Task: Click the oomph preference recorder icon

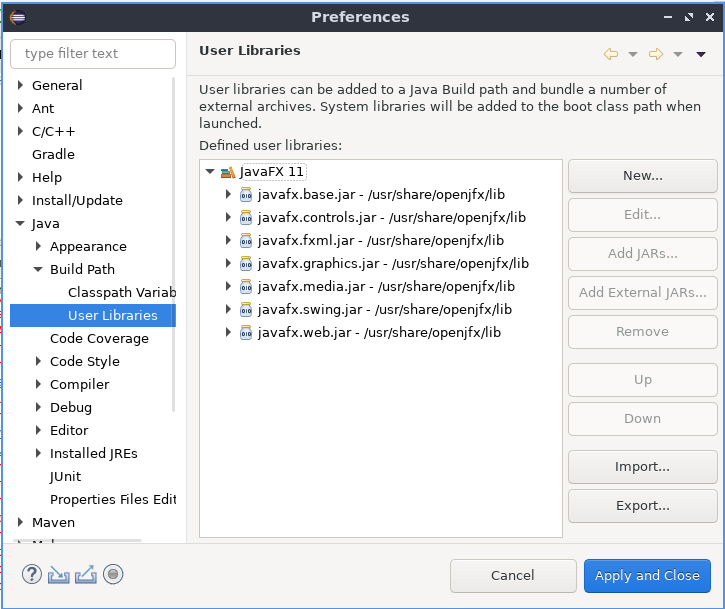Action: tap(113, 574)
